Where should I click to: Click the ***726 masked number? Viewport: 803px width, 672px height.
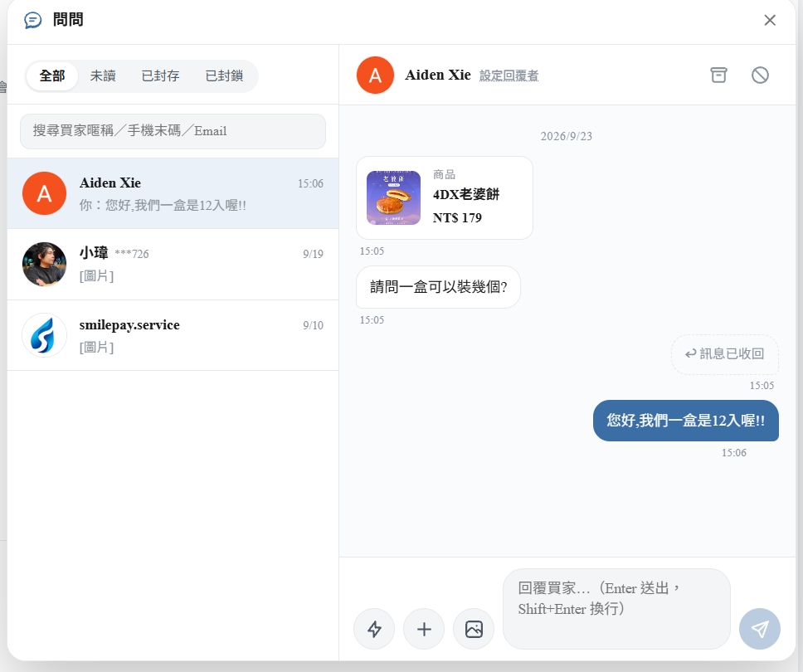(132, 254)
